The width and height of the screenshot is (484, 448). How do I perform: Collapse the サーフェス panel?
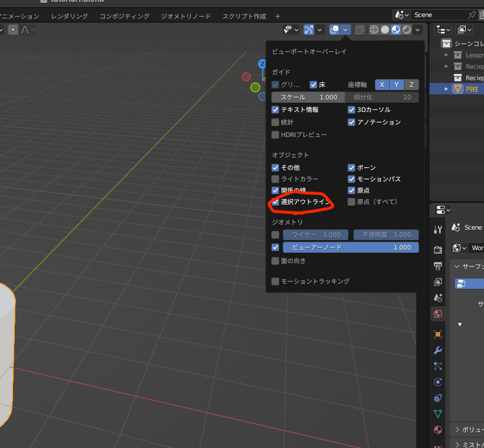pos(457,266)
